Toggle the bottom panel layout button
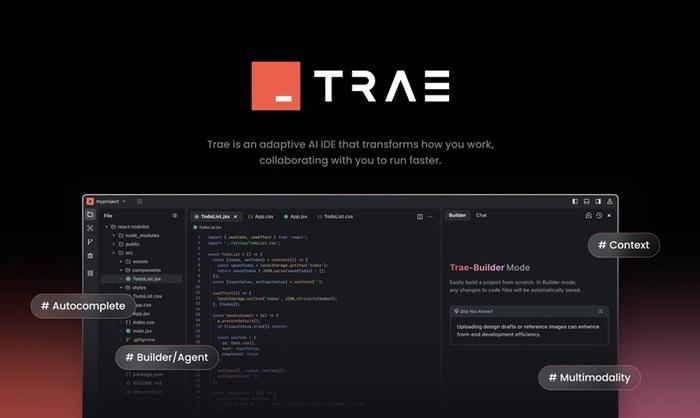The image size is (700, 418). coord(587,201)
